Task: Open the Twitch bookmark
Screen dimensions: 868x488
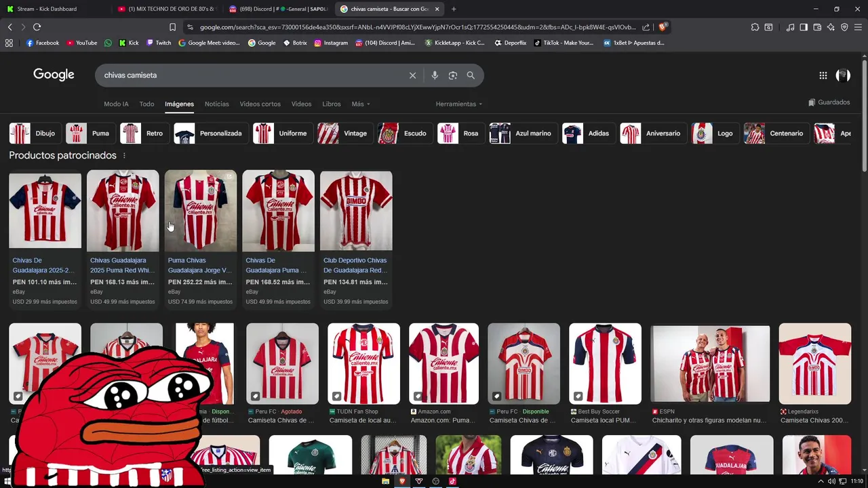Action: pyautogui.click(x=159, y=43)
